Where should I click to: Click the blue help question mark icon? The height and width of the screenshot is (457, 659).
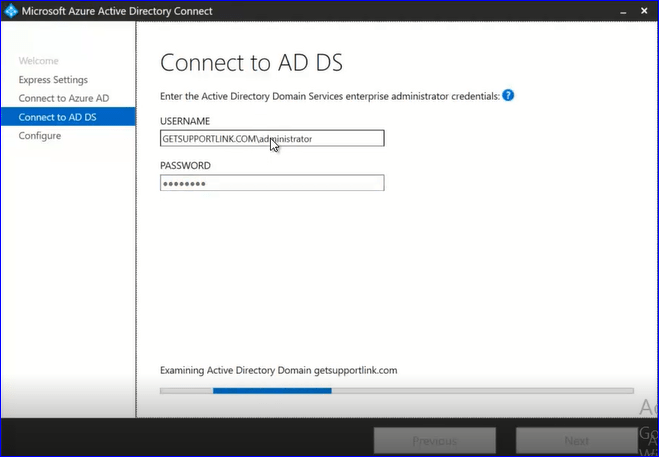508,96
